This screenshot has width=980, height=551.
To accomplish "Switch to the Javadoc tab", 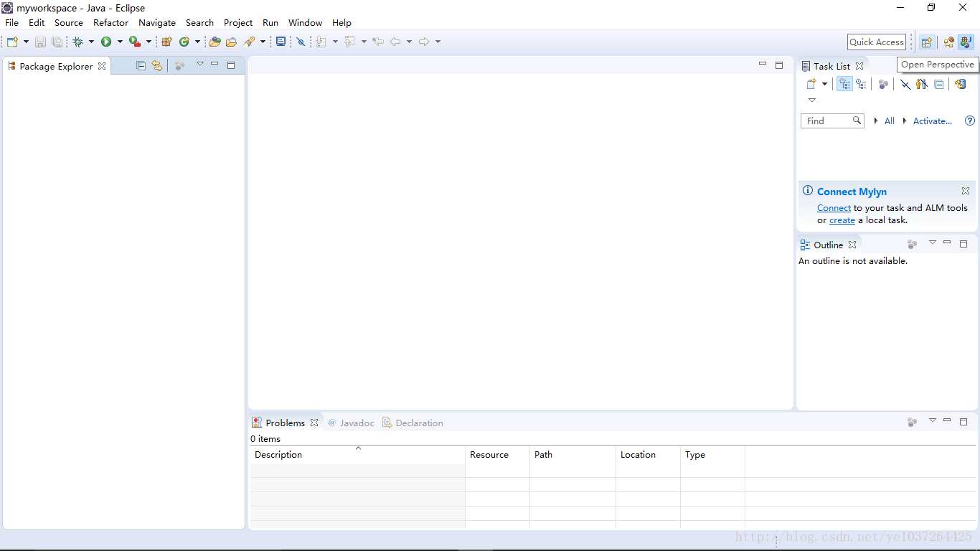I will click(x=352, y=423).
